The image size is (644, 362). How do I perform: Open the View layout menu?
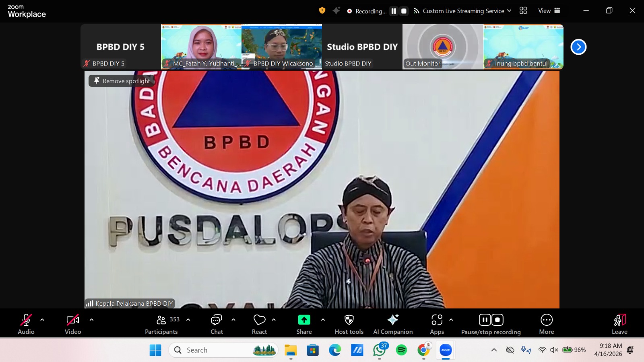click(549, 11)
